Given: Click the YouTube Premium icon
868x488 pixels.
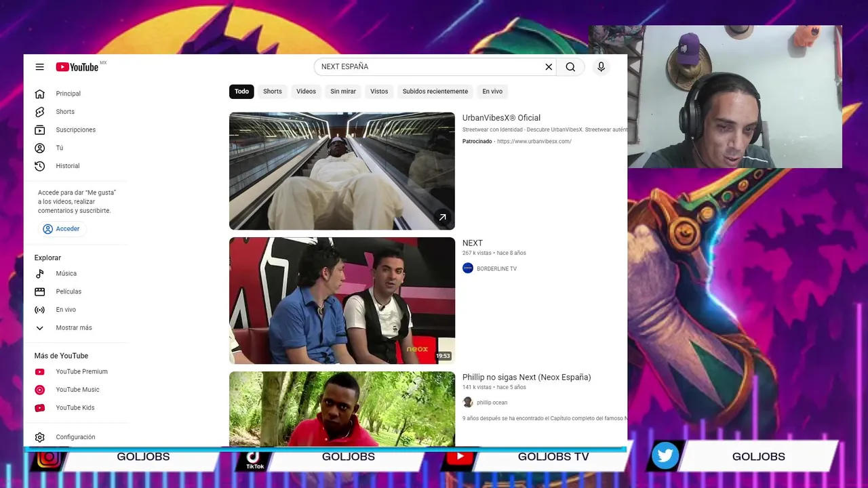Looking at the screenshot, I should coord(40,371).
